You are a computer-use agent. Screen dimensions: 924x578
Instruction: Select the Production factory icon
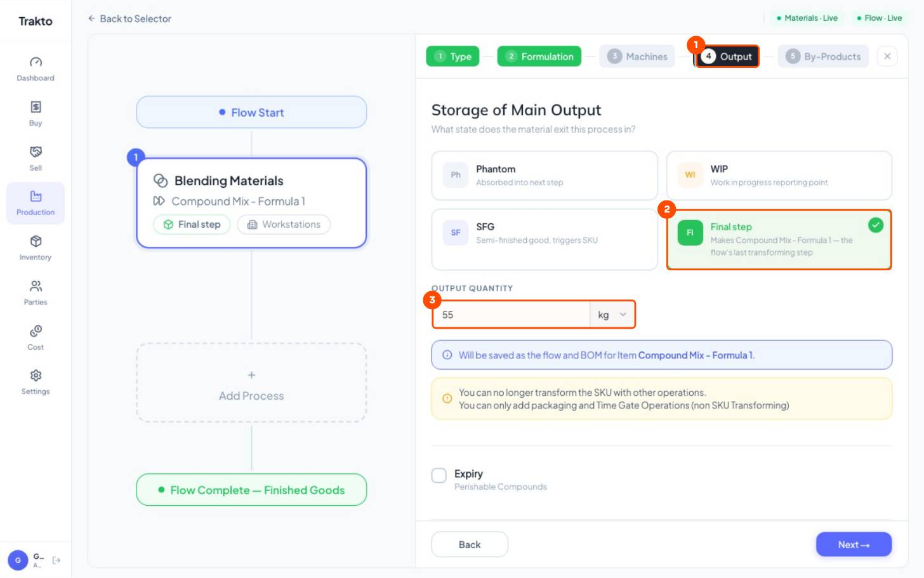pos(36,196)
